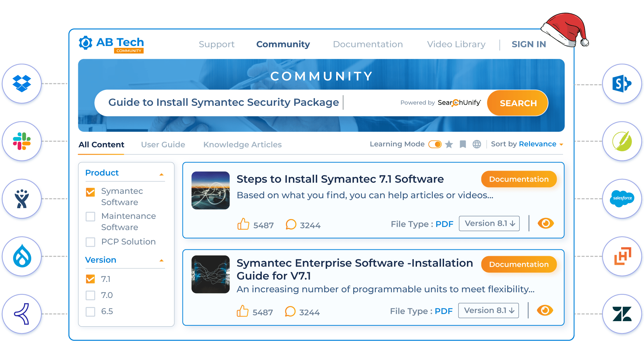Click the Powered by SearchUnify label
The image size is (644, 353).
[440, 103]
